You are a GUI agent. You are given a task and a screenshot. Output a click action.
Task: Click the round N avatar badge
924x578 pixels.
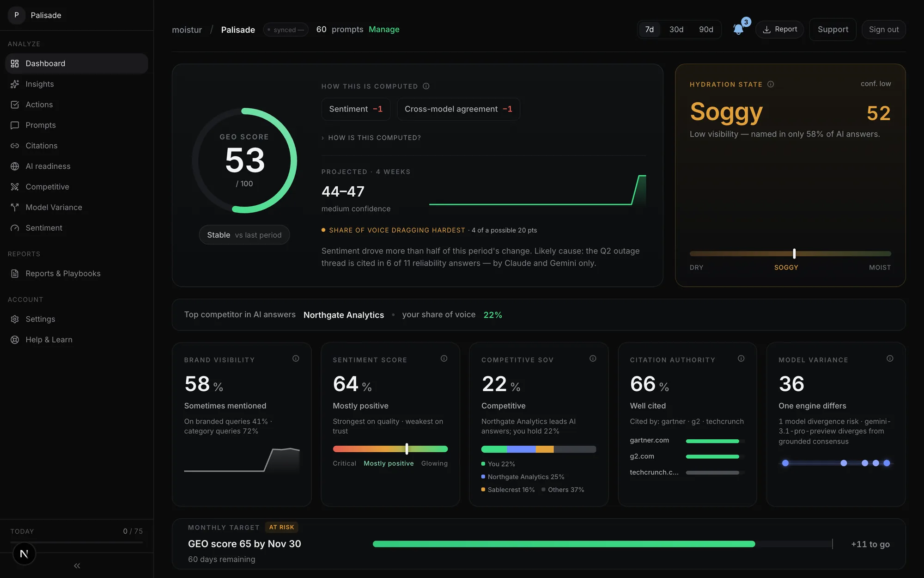tap(24, 553)
